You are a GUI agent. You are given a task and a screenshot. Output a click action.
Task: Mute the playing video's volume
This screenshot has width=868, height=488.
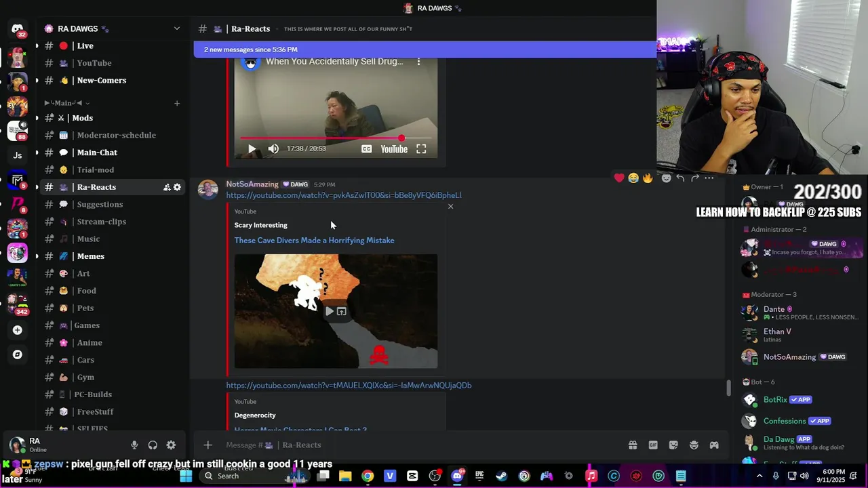273,149
